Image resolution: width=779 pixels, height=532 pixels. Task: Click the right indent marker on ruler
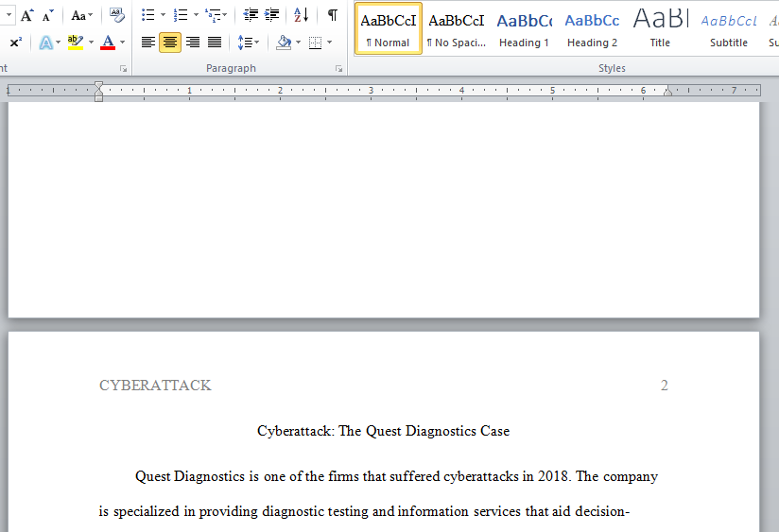pyautogui.click(x=668, y=91)
